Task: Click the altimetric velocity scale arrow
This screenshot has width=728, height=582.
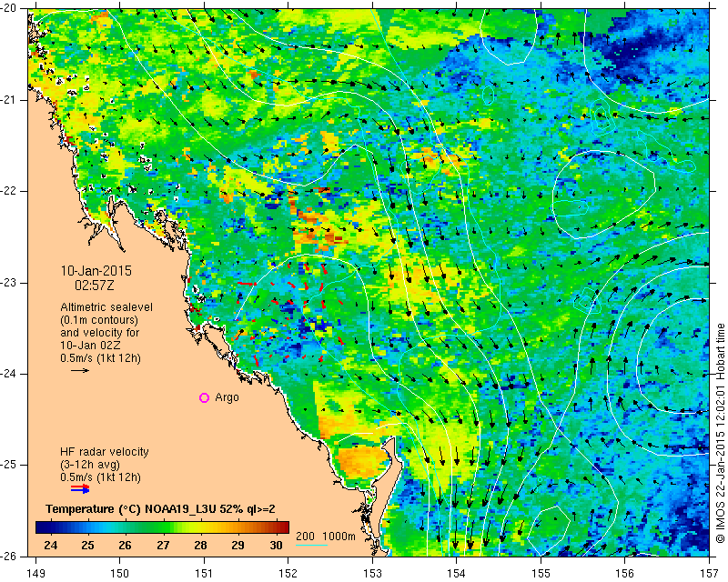Action: click(80, 370)
